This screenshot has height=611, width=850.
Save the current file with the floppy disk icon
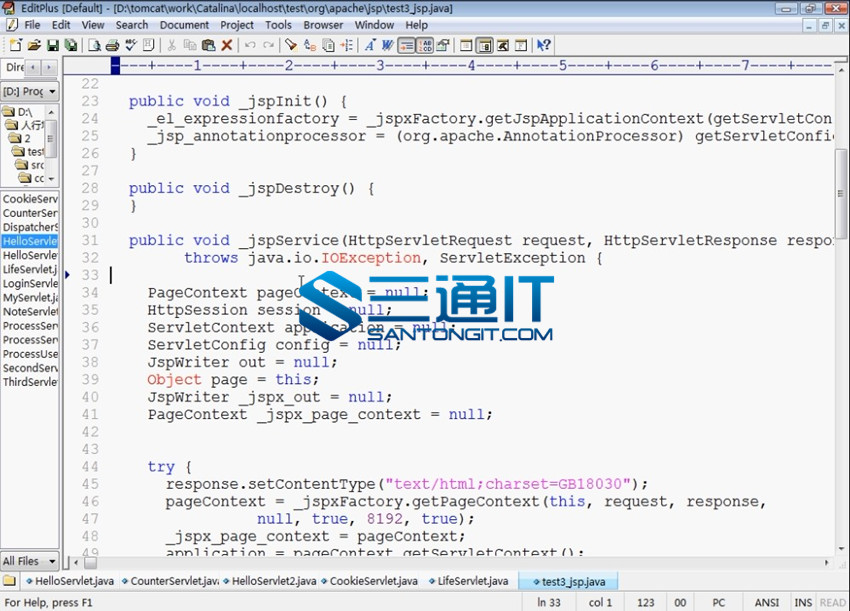[x=52, y=45]
